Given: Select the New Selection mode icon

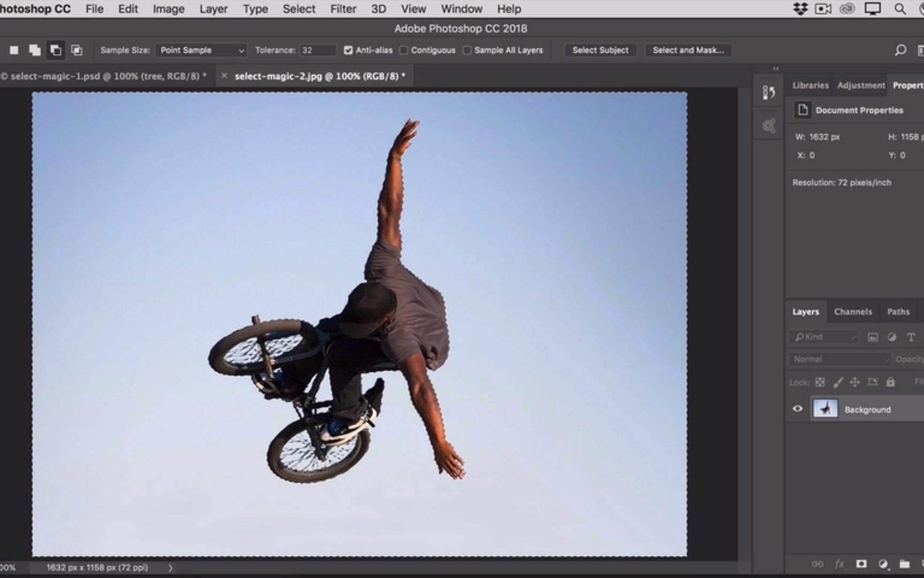Looking at the screenshot, I should [14, 50].
